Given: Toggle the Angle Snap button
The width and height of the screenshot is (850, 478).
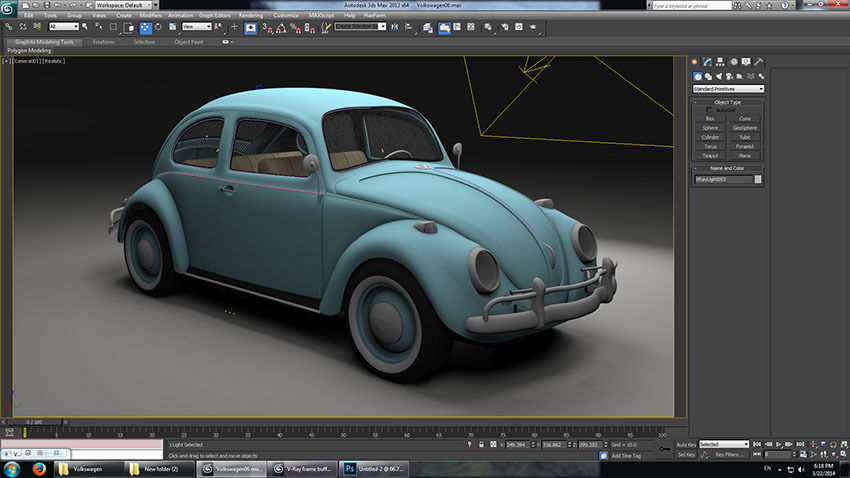Looking at the screenshot, I should (280, 28).
